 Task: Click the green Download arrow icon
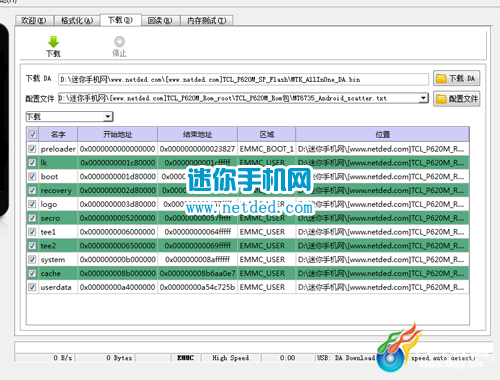click(53, 42)
